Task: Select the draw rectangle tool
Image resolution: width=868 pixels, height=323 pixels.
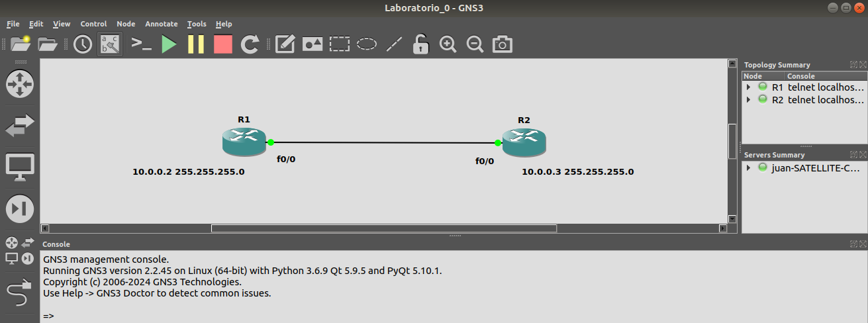Action: point(340,44)
